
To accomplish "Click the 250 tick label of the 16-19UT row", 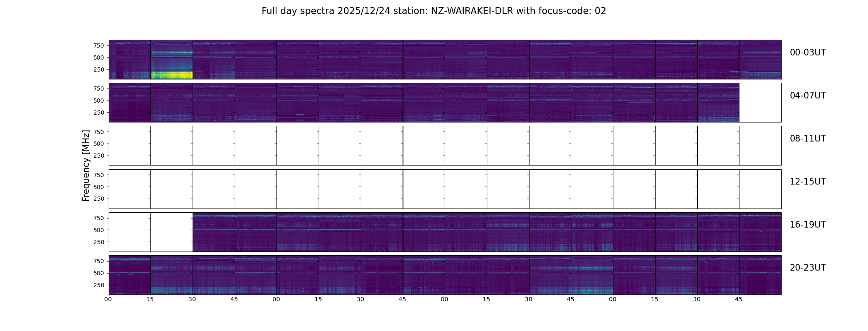I will (x=99, y=242).
